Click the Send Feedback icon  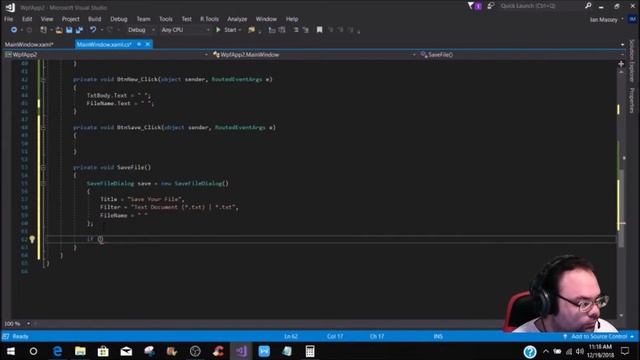click(x=491, y=6)
